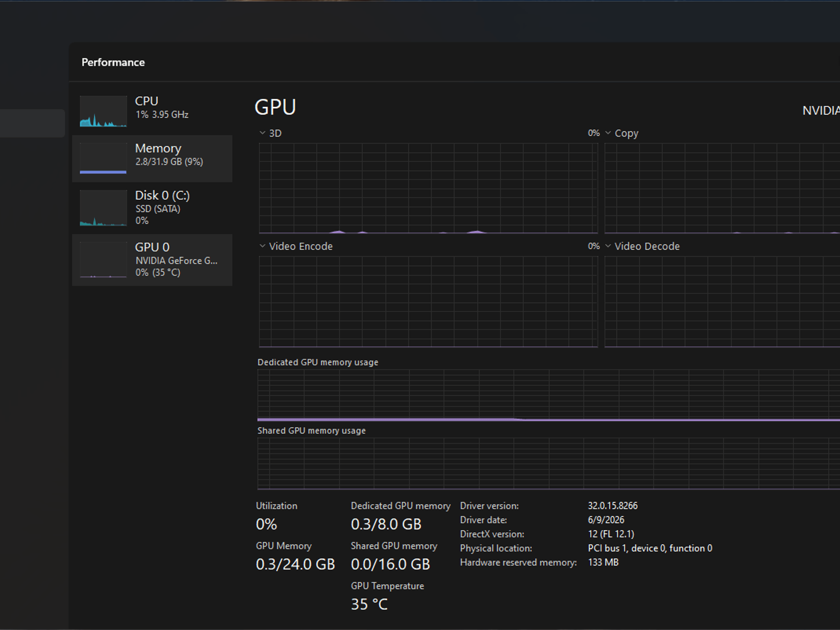Click the Dedicated GPU memory label
Image resolution: width=840 pixels, height=630 pixels.
[x=401, y=506]
